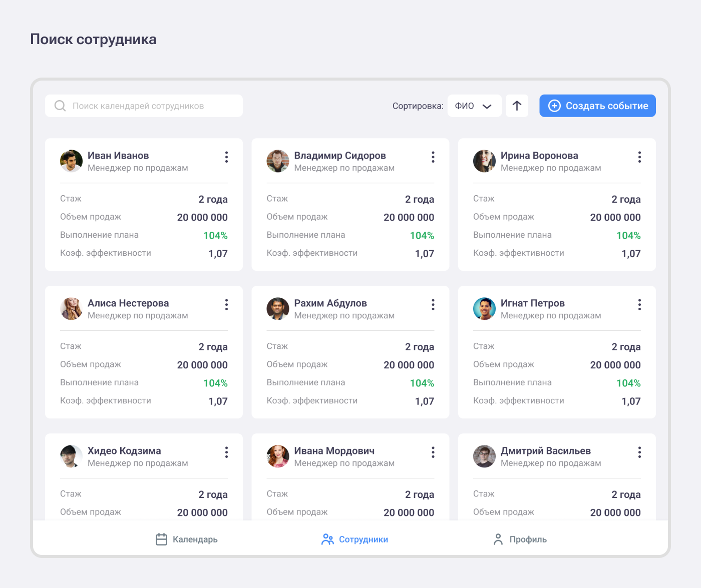This screenshot has width=701, height=588.
Task: Open the three-dot menu for Игнат Петров
Action: coord(639,305)
